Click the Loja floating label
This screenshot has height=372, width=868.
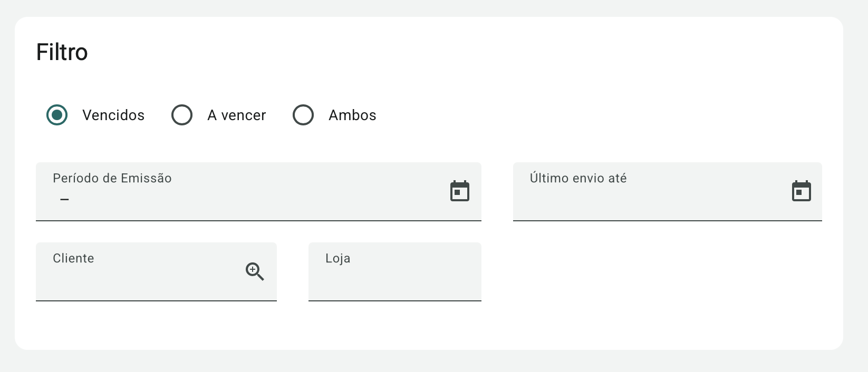(x=337, y=258)
